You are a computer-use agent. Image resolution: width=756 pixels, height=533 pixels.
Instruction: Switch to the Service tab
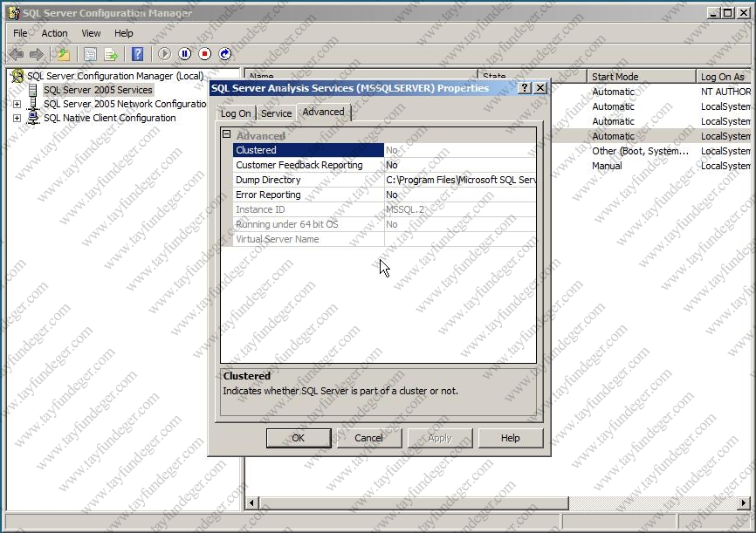tap(276, 113)
